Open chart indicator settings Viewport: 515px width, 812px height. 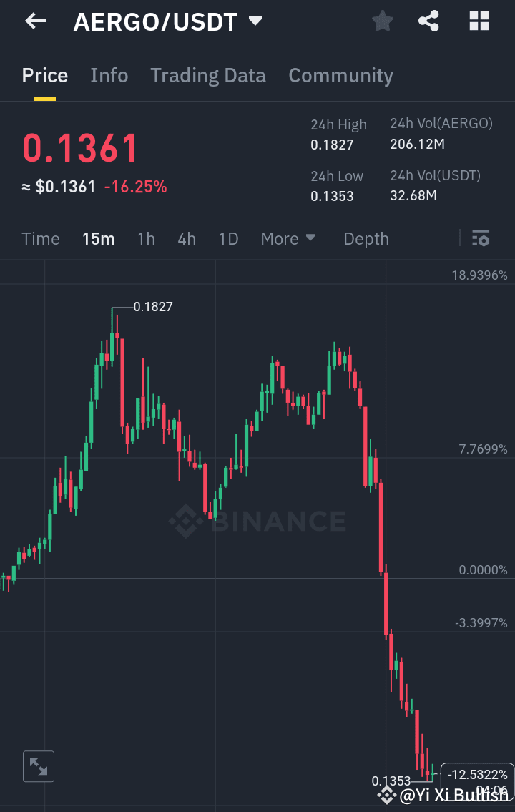pyautogui.click(x=480, y=238)
